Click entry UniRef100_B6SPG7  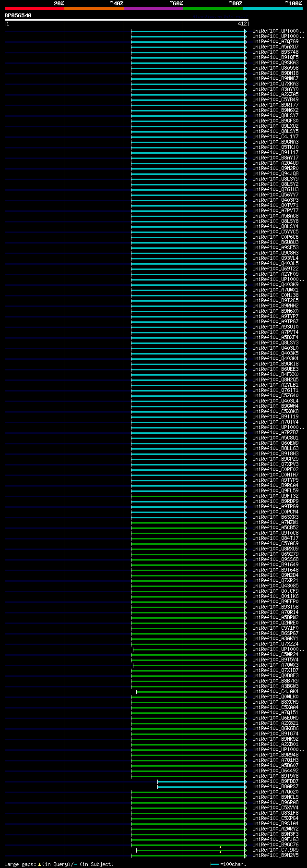tap(275, 634)
